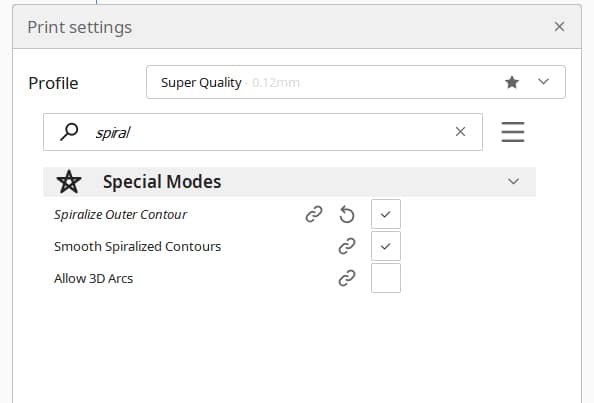The height and width of the screenshot is (403, 594).
Task: Disable the Smooth Spiralized Contours checkbox
Action: pyautogui.click(x=386, y=246)
